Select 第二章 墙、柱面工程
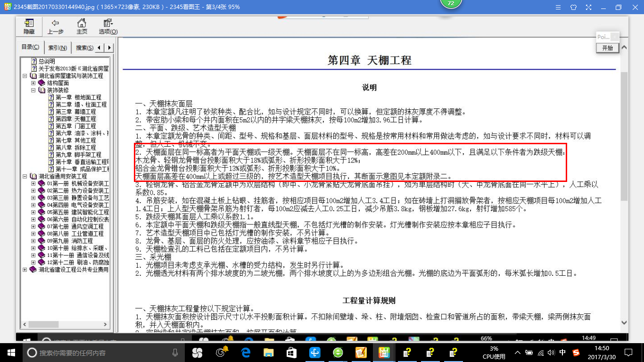The height and width of the screenshot is (362, 644). [81, 104]
